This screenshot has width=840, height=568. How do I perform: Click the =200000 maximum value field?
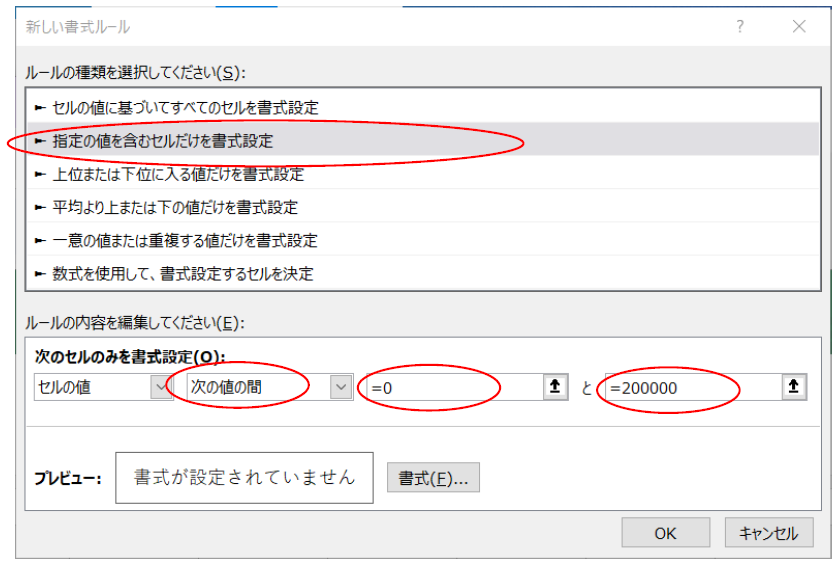coord(690,387)
